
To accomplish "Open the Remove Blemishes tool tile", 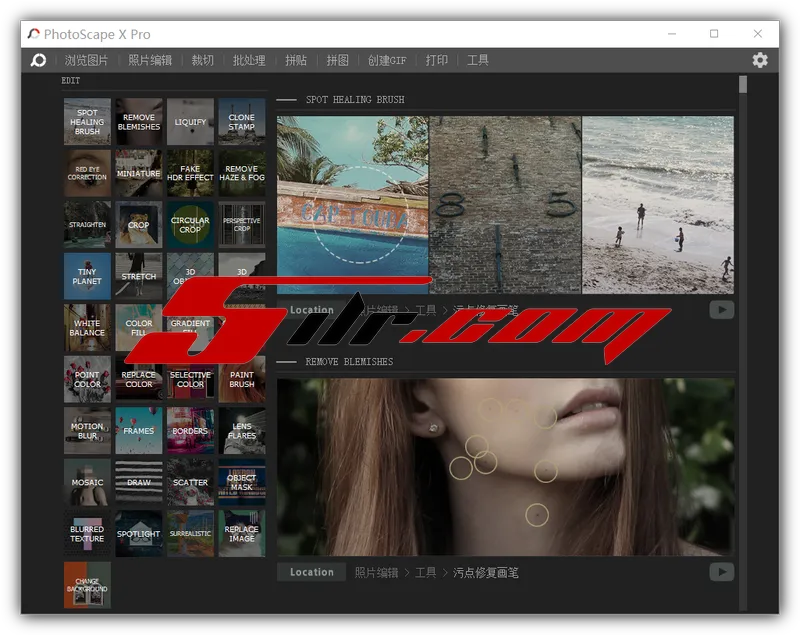I will point(139,122).
